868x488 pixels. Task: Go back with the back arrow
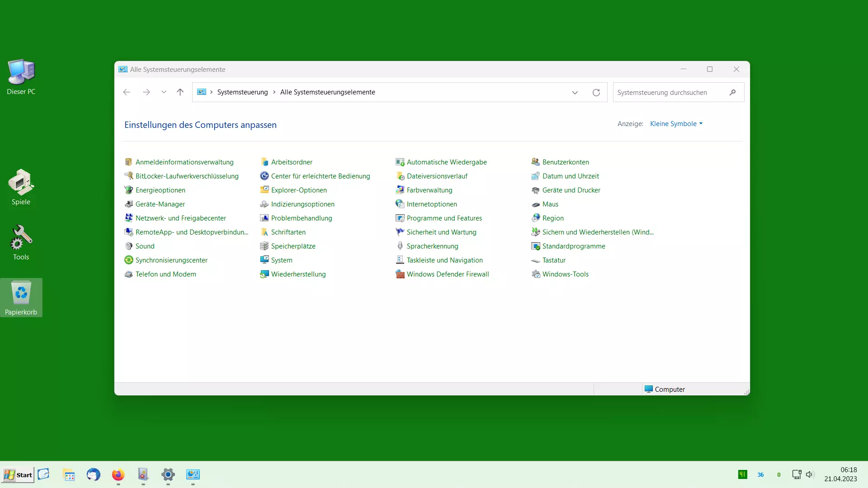tap(127, 92)
